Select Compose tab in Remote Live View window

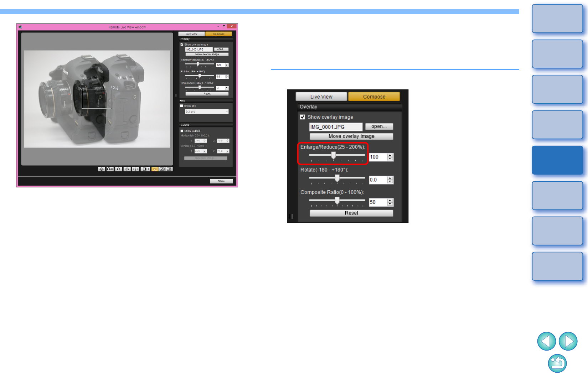(x=218, y=34)
